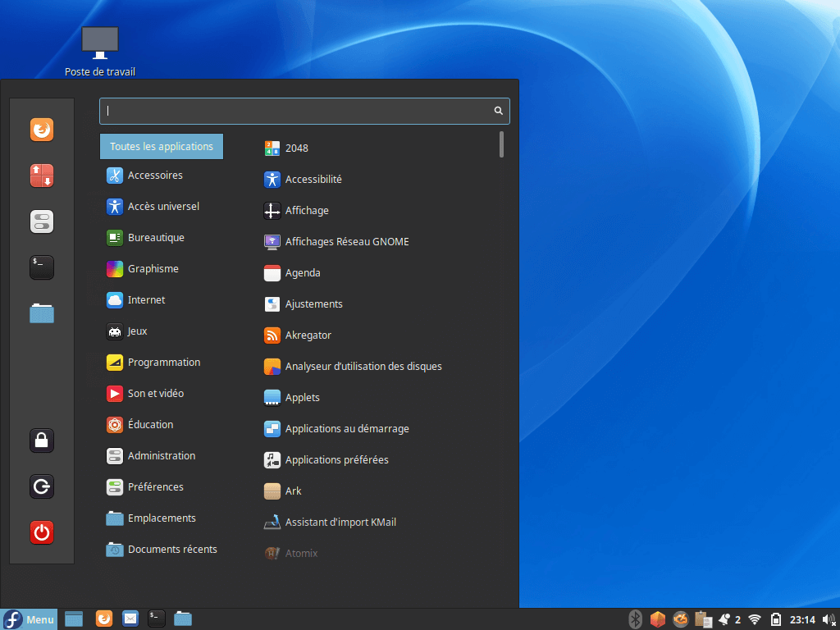
Task: Open terminal from the panel launcher
Action: [157, 619]
